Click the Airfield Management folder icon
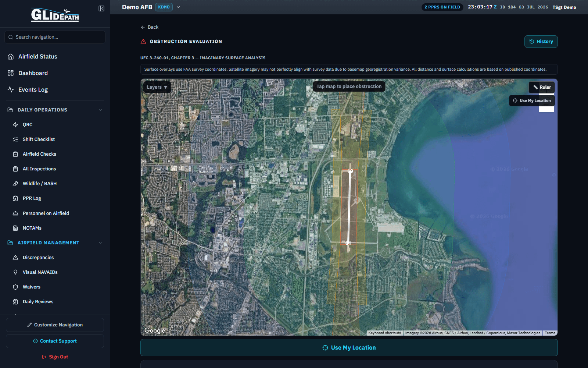The image size is (588, 368). (10, 243)
